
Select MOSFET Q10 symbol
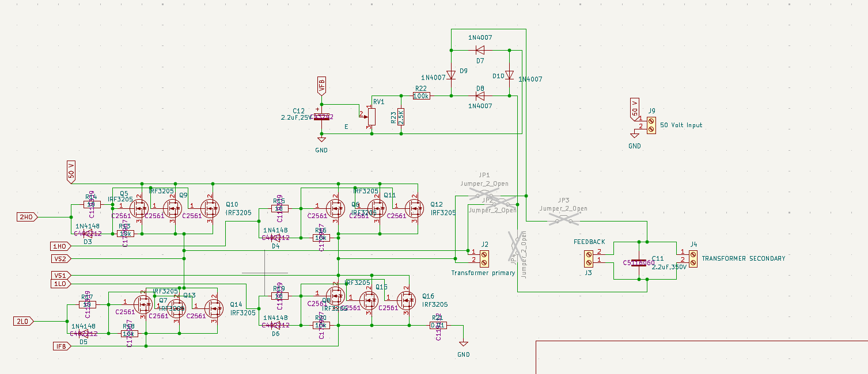tap(210, 208)
